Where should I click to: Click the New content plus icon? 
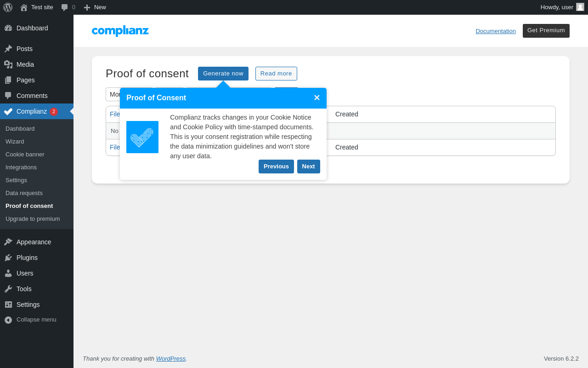click(87, 7)
